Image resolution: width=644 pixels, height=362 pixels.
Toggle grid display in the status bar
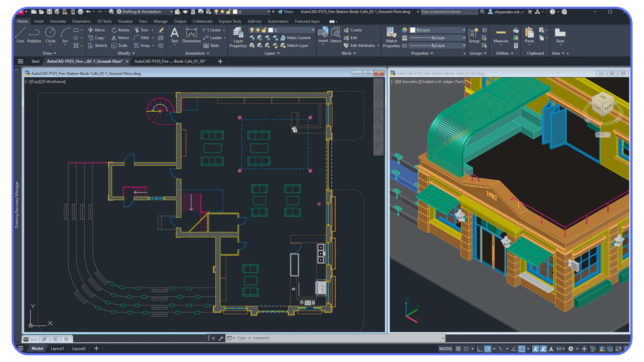click(x=459, y=349)
